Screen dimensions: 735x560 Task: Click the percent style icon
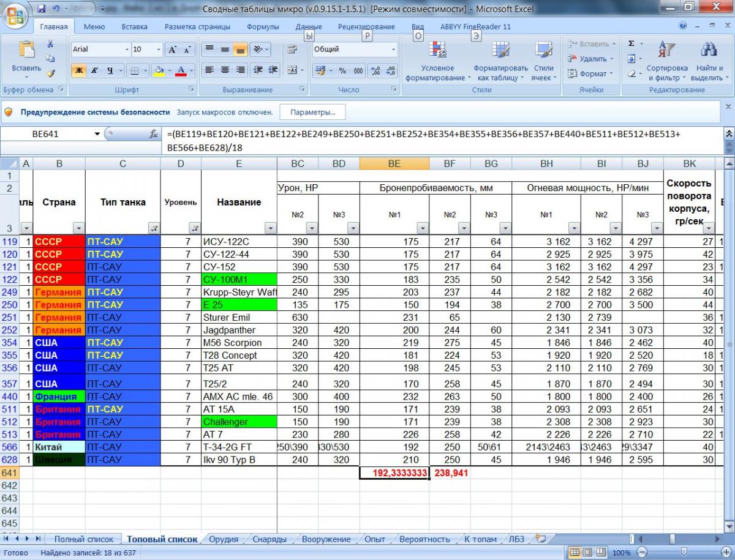[x=342, y=70]
